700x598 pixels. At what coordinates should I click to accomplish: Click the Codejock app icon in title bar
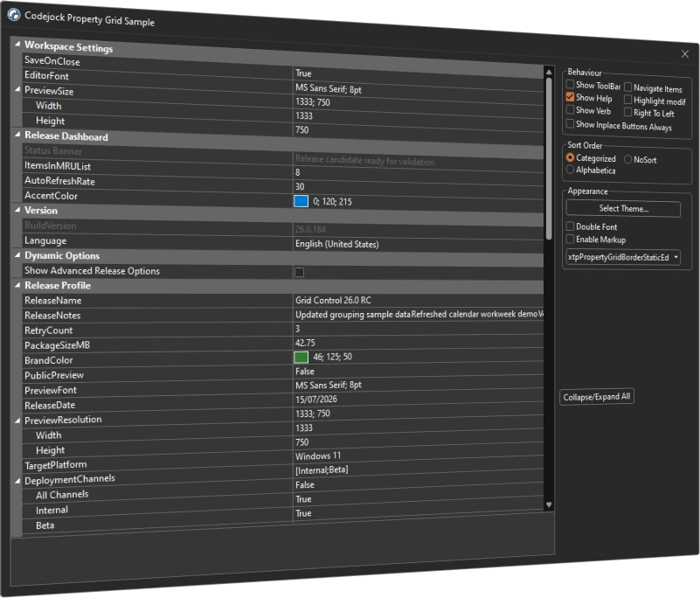click(14, 15)
